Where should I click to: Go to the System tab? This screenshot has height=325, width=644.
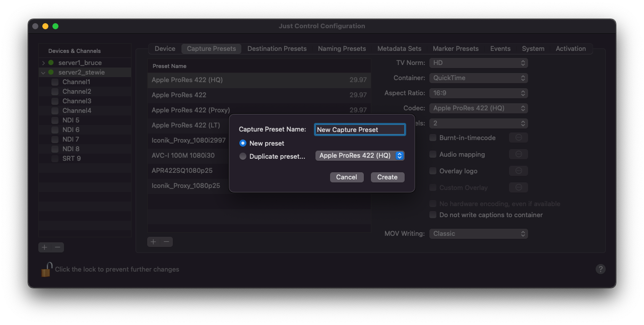coord(533,48)
